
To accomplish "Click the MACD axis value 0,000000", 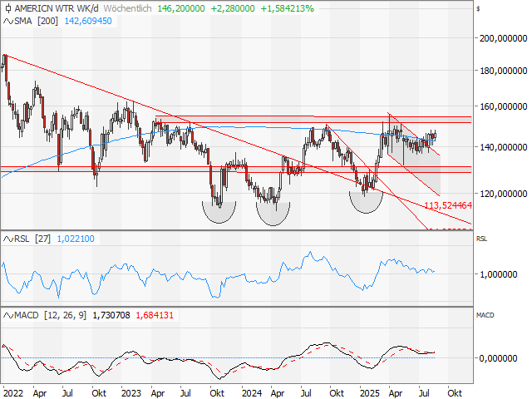I will [x=499, y=358].
